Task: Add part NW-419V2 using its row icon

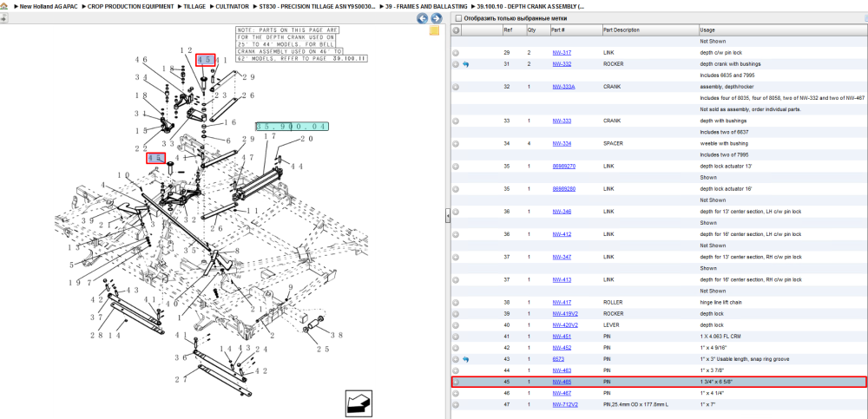Action: 457,314
